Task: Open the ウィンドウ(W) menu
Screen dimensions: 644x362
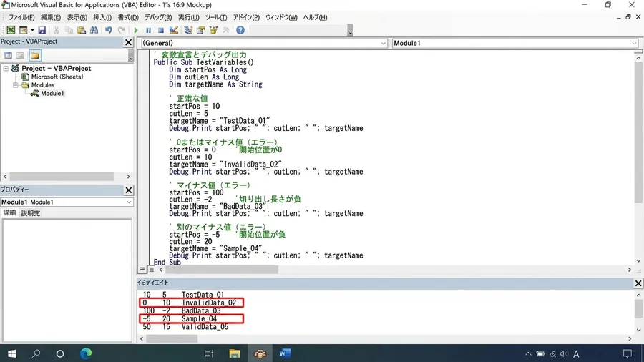Action: point(281,17)
